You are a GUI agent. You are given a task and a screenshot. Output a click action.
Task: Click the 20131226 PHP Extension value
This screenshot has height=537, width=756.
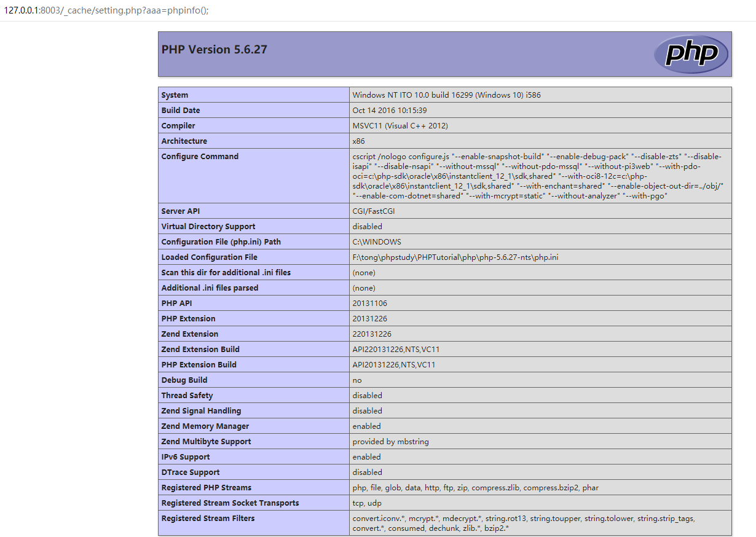[370, 319]
